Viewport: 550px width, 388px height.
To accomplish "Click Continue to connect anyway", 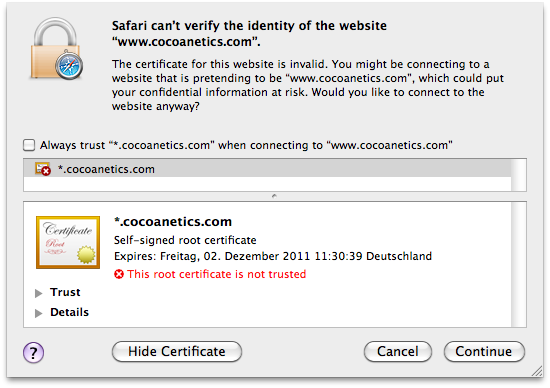I will 484,352.
